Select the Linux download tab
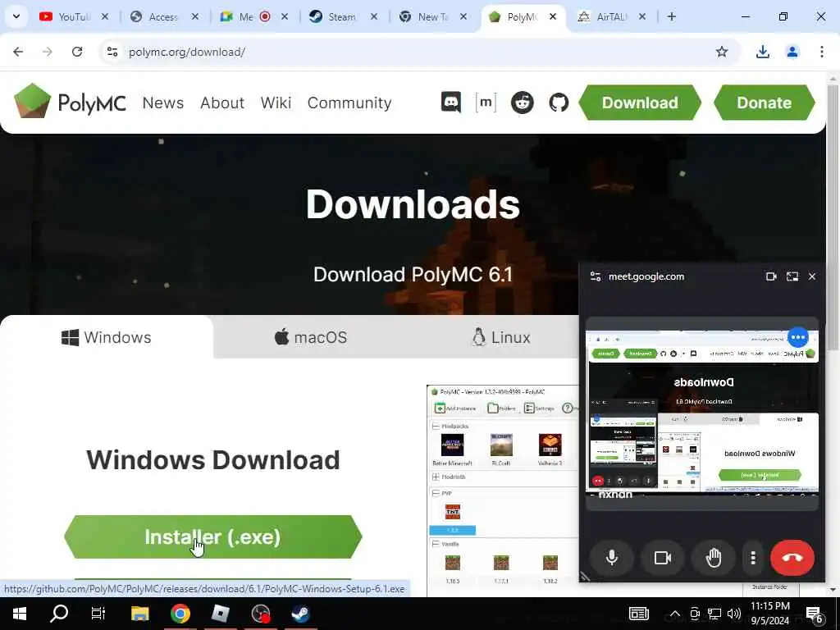The image size is (840, 630). pyautogui.click(x=501, y=337)
